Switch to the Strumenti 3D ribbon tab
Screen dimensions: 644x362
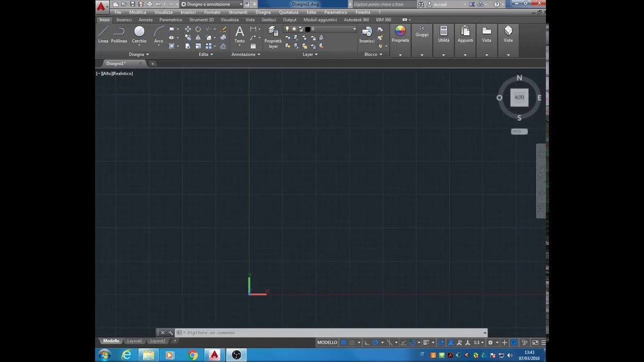tap(201, 20)
